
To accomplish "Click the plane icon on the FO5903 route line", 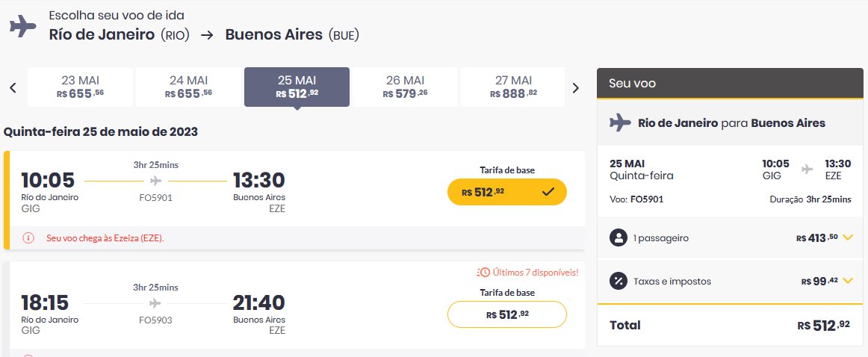I will click(155, 303).
